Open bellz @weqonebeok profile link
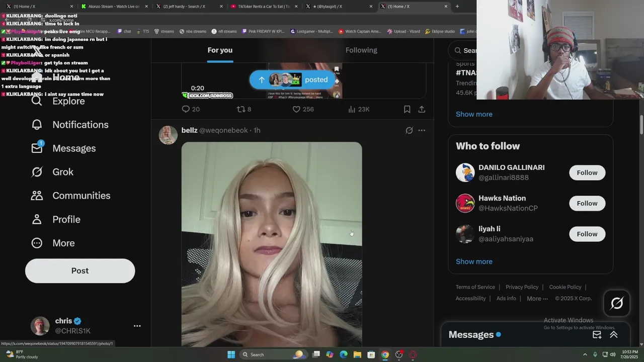644x362 pixels. (x=214, y=130)
